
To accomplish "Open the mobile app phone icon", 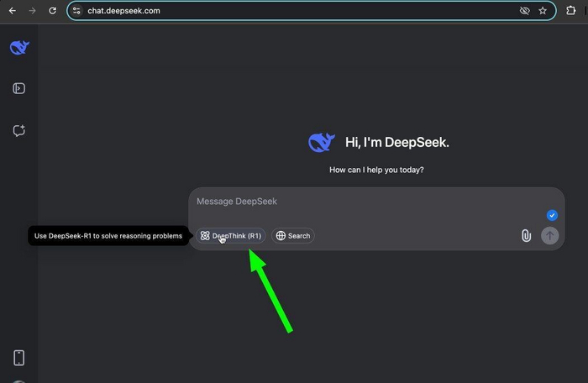I will 19,358.
